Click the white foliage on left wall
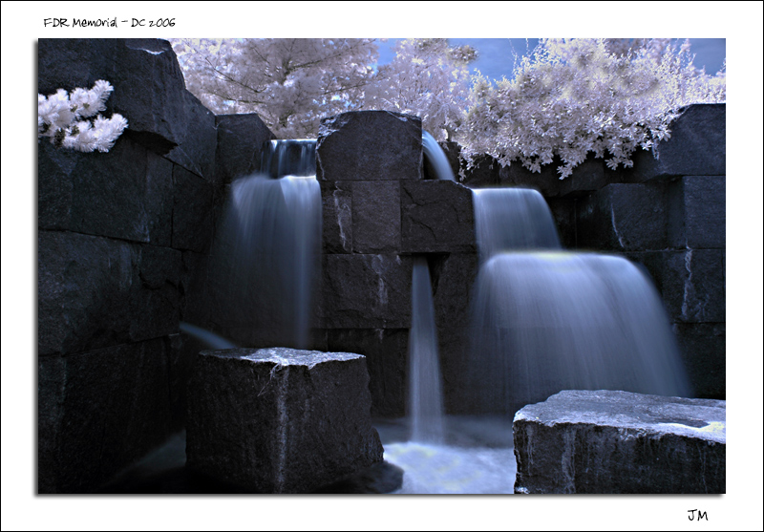 [x=81, y=117]
